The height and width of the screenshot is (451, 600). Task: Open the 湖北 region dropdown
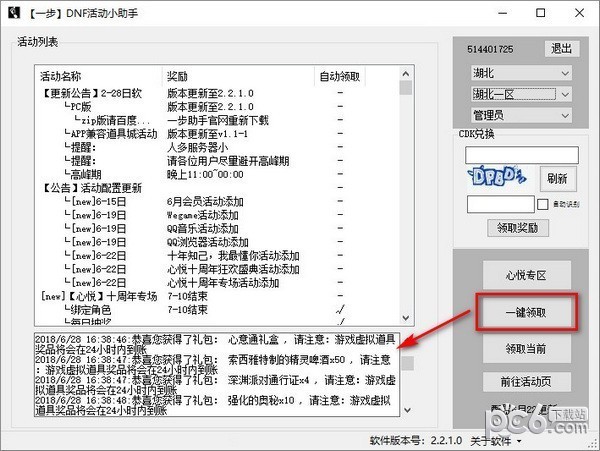(x=522, y=73)
